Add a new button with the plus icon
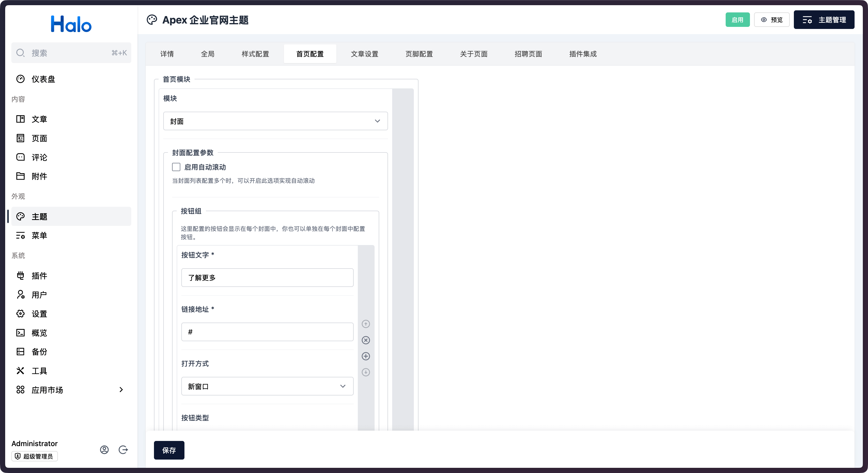This screenshot has width=868, height=473. (366, 356)
